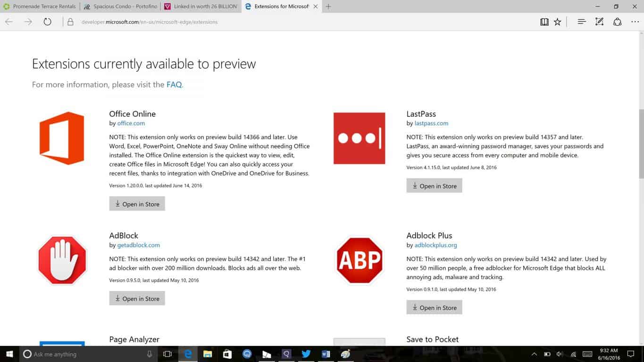Open the FAQ link
This screenshot has height=362, width=644.
(x=174, y=85)
